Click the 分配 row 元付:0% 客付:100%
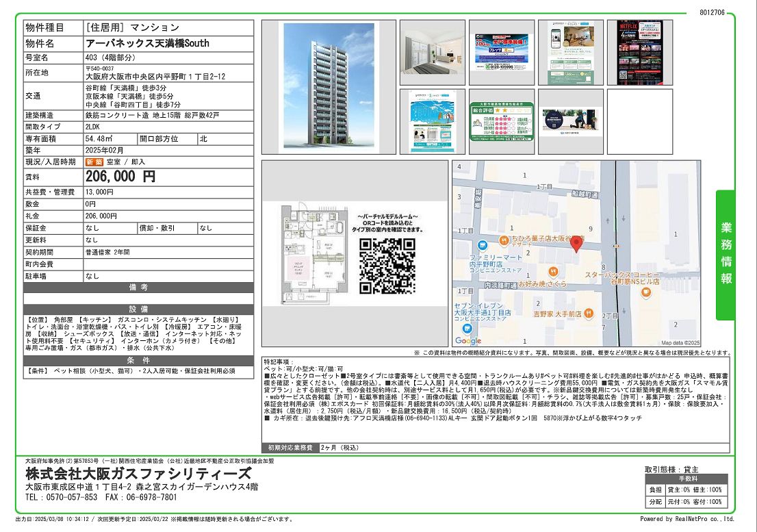The image size is (757, 532). 687,502
